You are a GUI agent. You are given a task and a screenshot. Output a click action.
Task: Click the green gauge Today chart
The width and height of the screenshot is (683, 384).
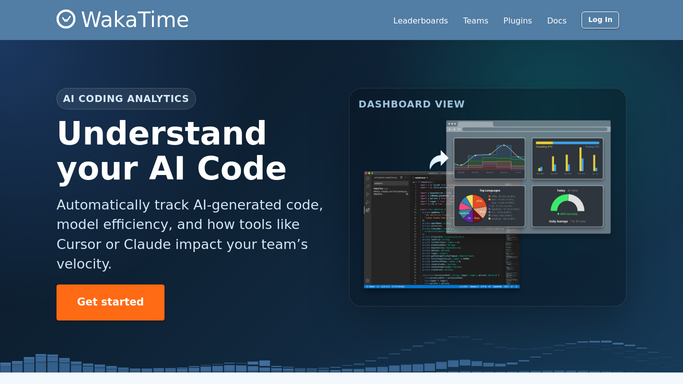[x=567, y=206]
